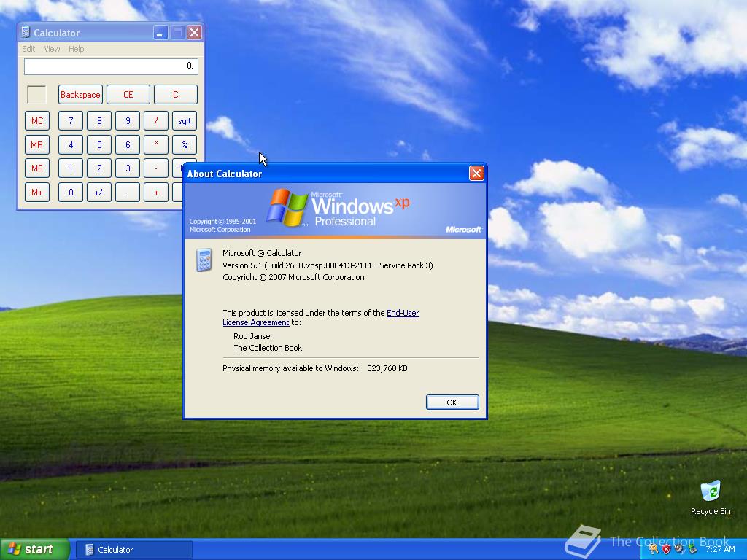The height and width of the screenshot is (560, 747).
Task: Click the C clear button in Calculator
Action: (x=175, y=94)
